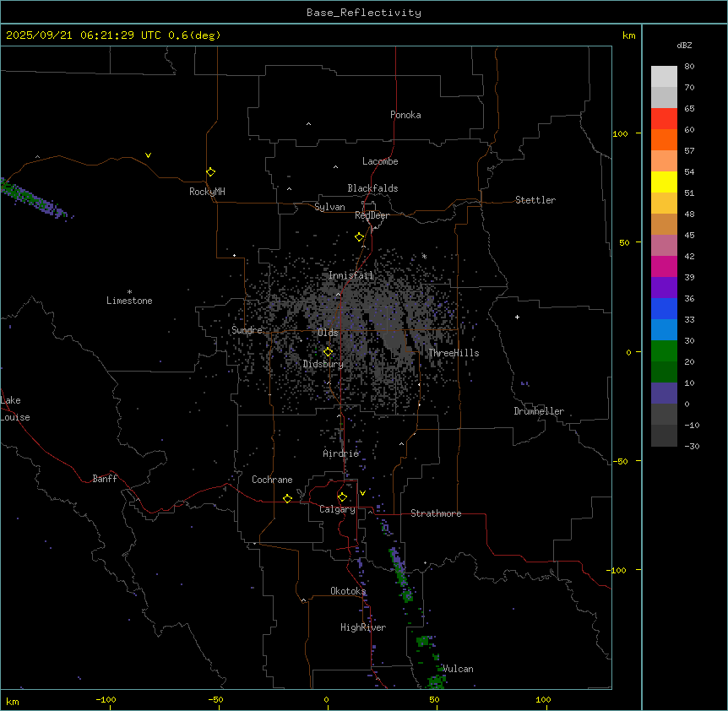
Task: Click the yellow diamond marker above Calgary label
Action: pyautogui.click(x=342, y=497)
